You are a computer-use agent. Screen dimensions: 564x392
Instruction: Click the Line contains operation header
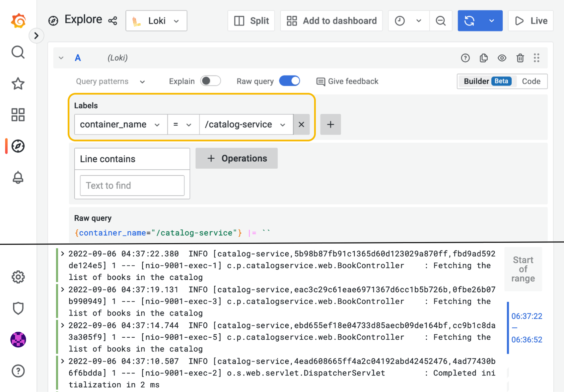pos(132,159)
